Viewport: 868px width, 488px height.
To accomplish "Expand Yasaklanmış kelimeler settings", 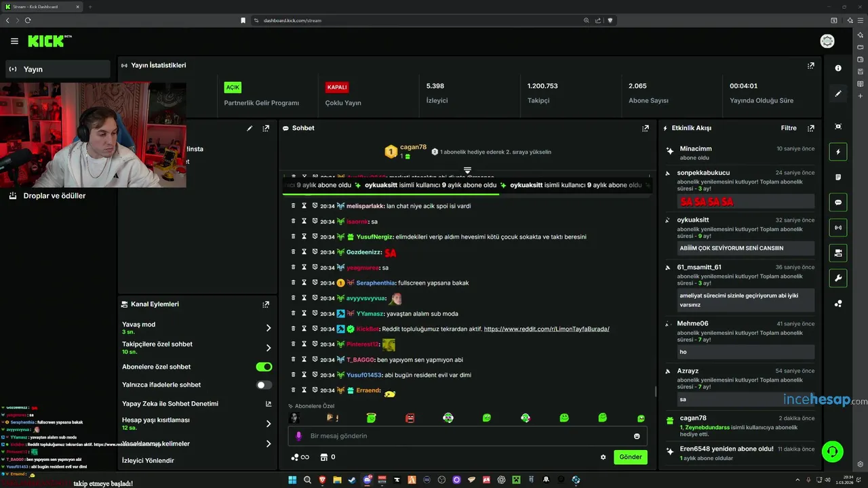I will pos(269,444).
